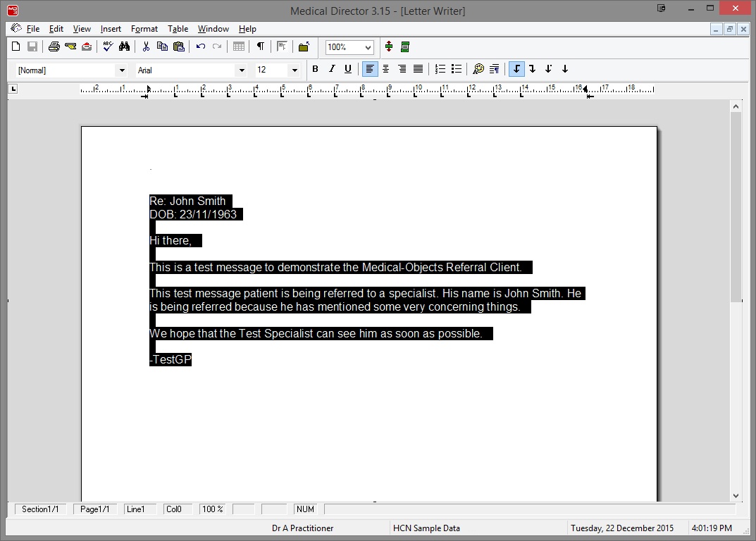The image size is (756, 541).
Task: Toggle the highlighted left tab-stop arrow
Action: pyautogui.click(x=516, y=70)
